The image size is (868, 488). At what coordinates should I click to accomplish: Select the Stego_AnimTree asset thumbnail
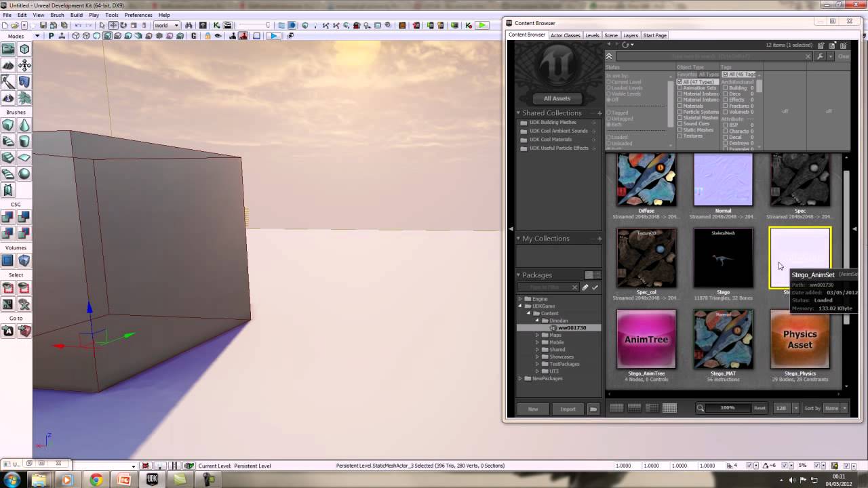(x=646, y=340)
